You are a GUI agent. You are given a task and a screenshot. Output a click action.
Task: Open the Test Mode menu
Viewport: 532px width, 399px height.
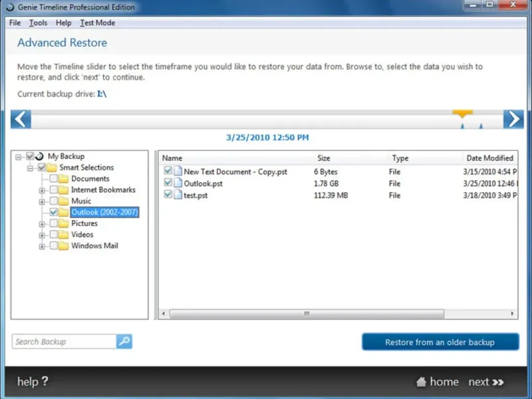coord(97,23)
